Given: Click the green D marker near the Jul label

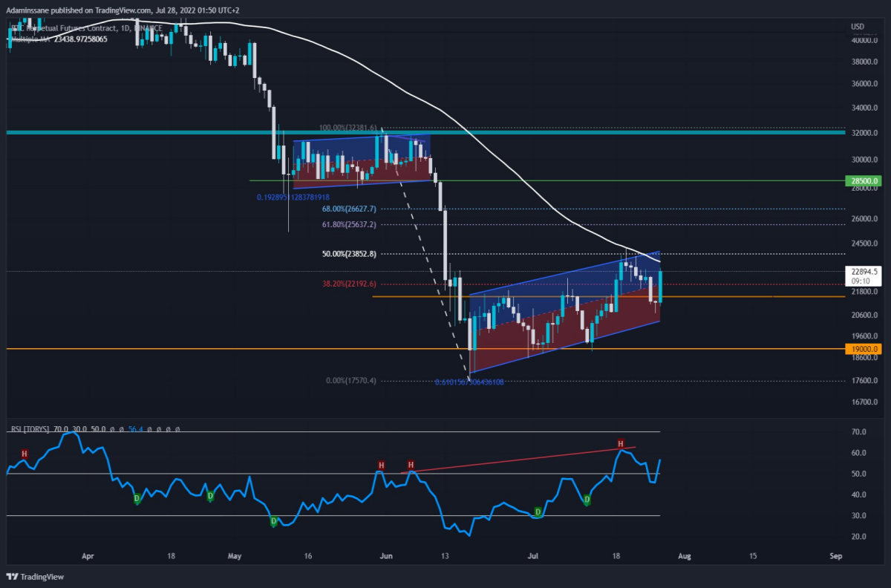Looking at the screenshot, I should click(x=538, y=513).
